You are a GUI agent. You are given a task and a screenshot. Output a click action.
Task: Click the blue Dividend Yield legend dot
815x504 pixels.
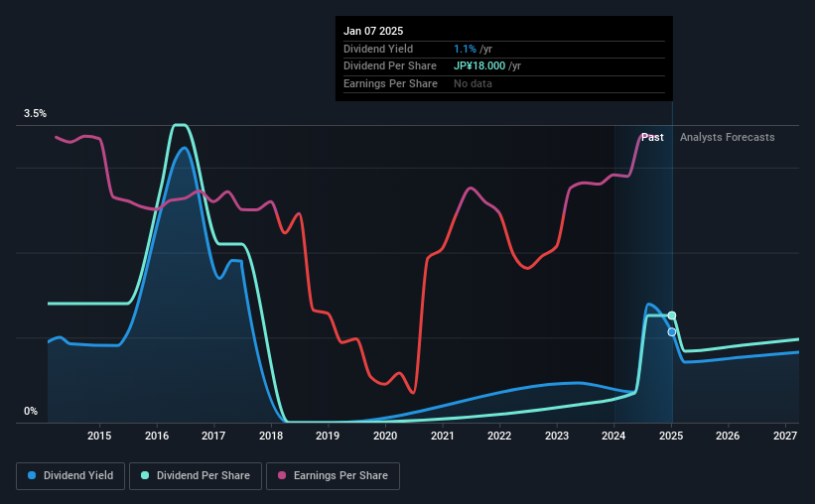(33, 476)
